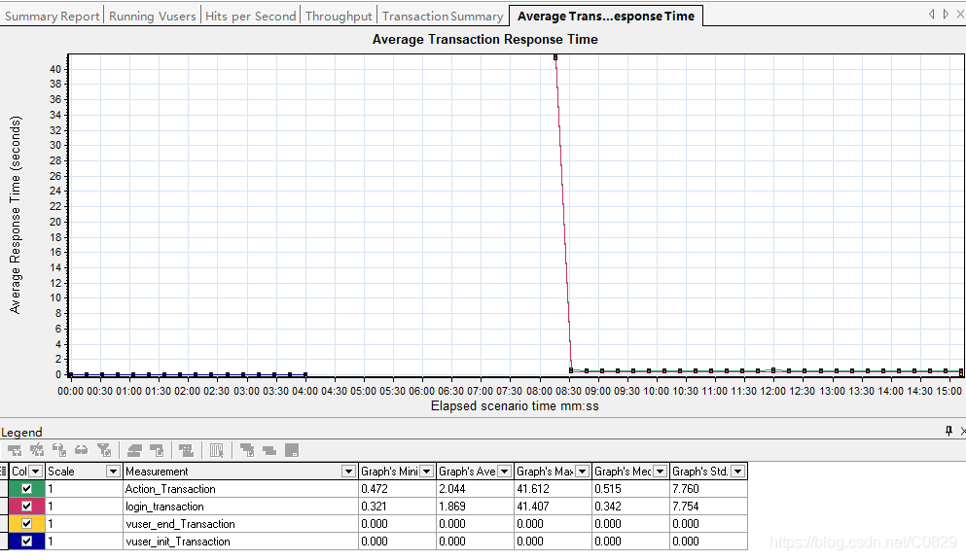Click the 7.754 std deviation cell
This screenshot has height=560, width=966.
708,507
